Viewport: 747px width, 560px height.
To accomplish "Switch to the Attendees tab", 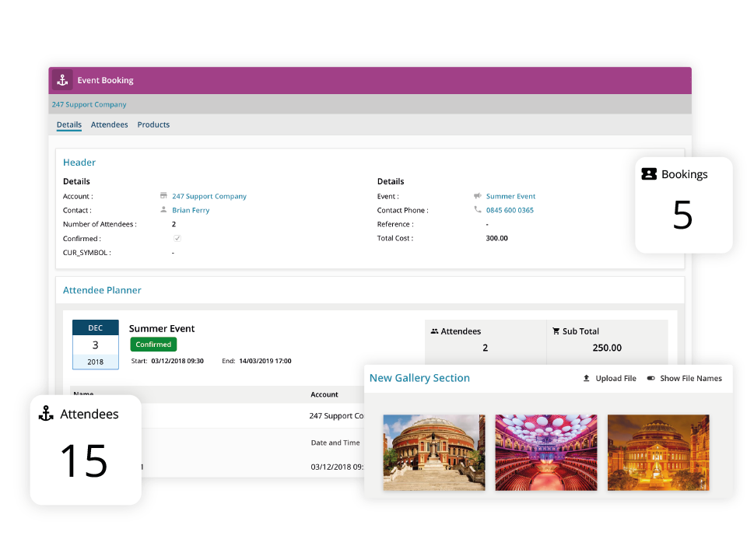I will [109, 124].
